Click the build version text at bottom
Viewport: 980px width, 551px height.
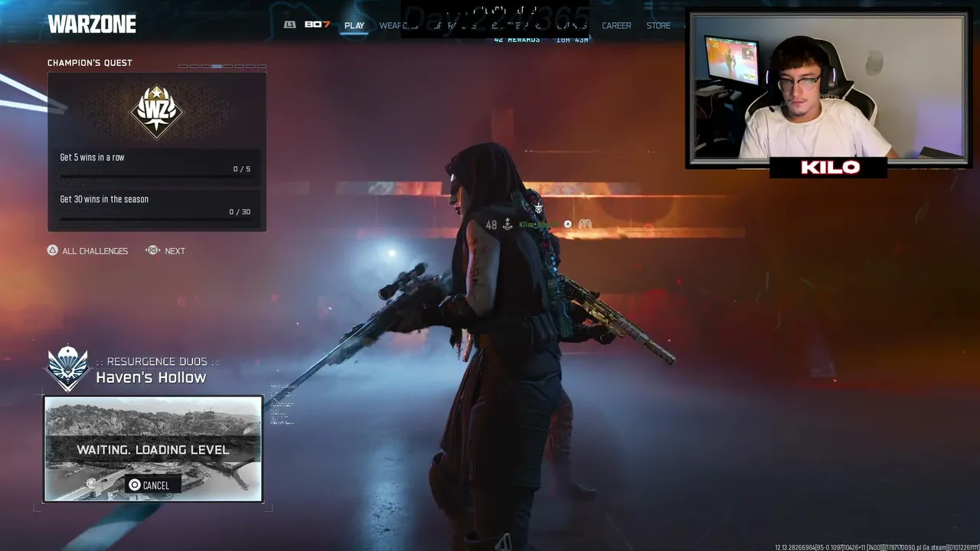877,547
